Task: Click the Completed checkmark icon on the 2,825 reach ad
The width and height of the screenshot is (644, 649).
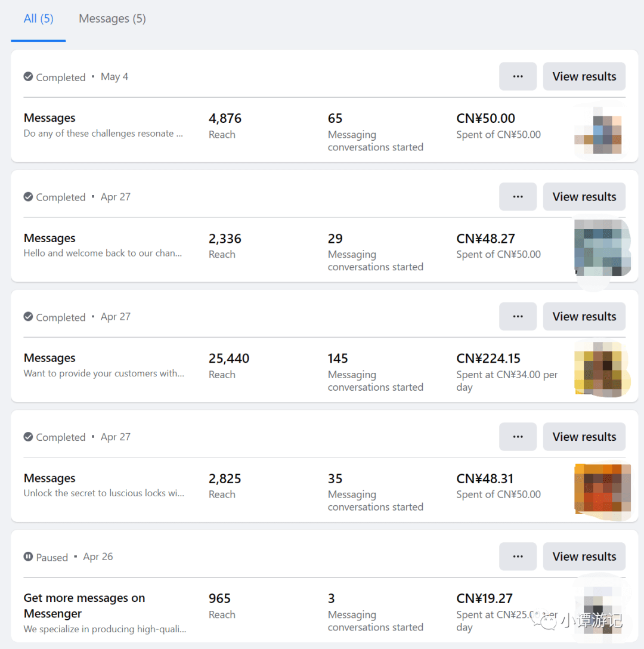Action: click(28, 437)
